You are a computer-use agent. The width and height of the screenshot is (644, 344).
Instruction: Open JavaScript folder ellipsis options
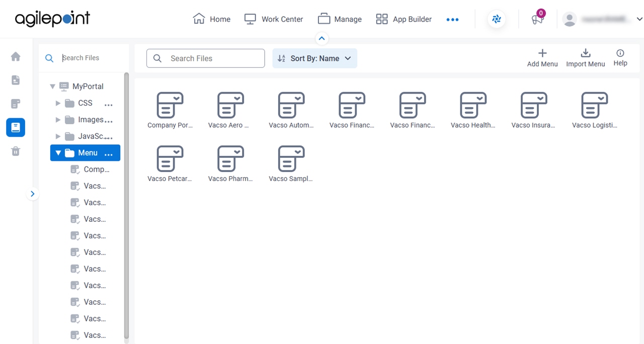coord(108,138)
